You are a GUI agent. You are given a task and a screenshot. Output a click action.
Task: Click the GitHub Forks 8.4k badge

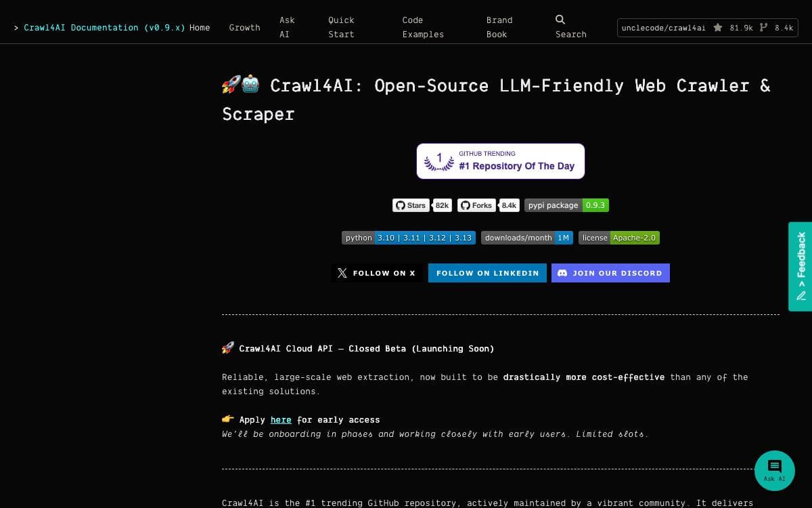[x=489, y=205]
